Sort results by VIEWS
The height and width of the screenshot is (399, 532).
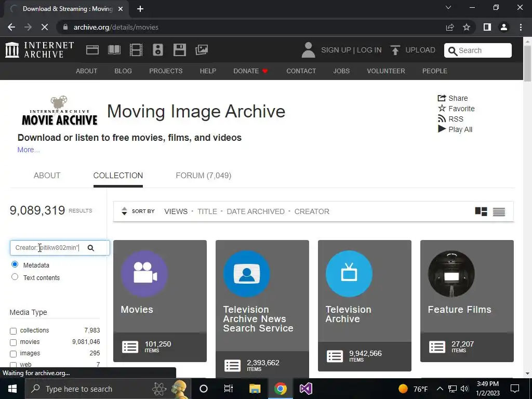pos(176,211)
